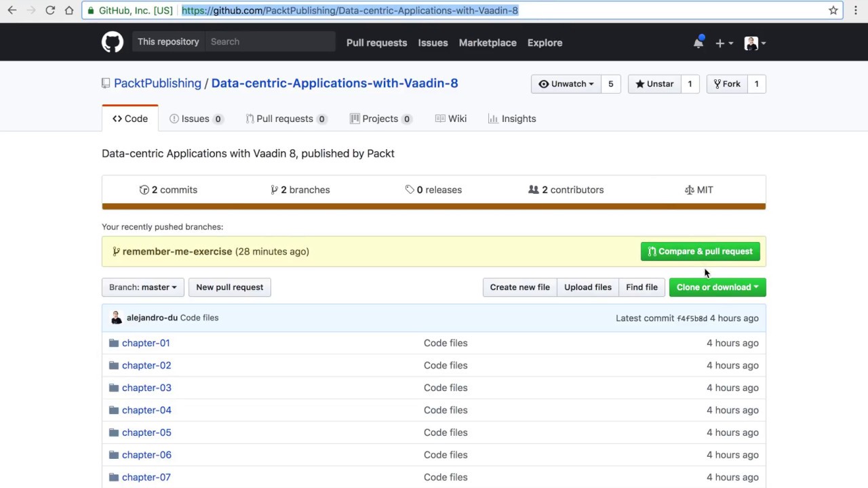
Task: Expand Clone or download menu
Action: pos(717,287)
